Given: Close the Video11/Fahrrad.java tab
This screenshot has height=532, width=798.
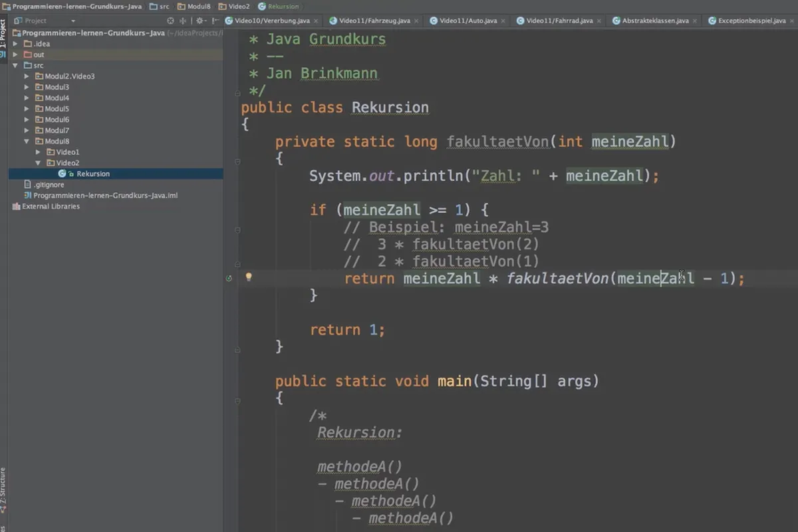Looking at the screenshot, I should tap(598, 21).
